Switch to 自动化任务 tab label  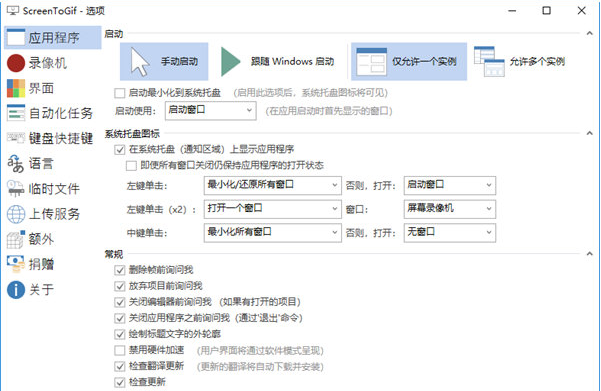(x=61, y=113)
